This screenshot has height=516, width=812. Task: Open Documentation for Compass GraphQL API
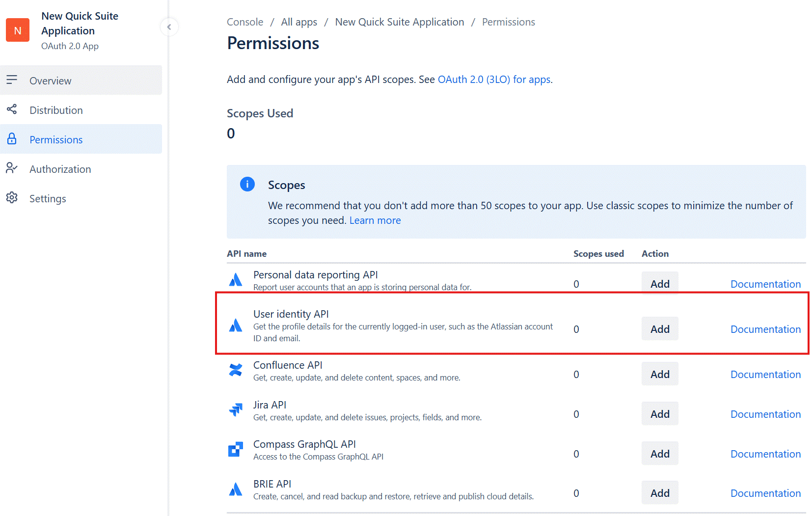tap(765, 454)
